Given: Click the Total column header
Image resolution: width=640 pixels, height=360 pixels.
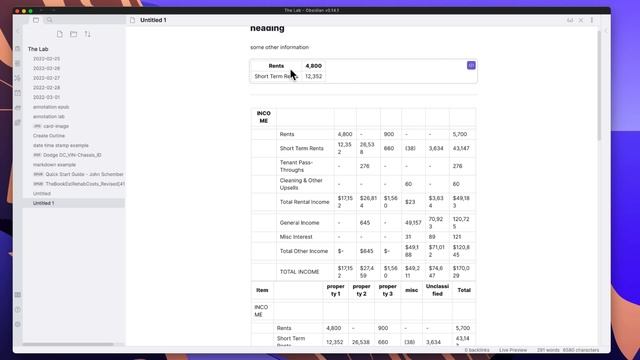Looking at the screenshot, I should pyautogui.click(x=464, y=290).
